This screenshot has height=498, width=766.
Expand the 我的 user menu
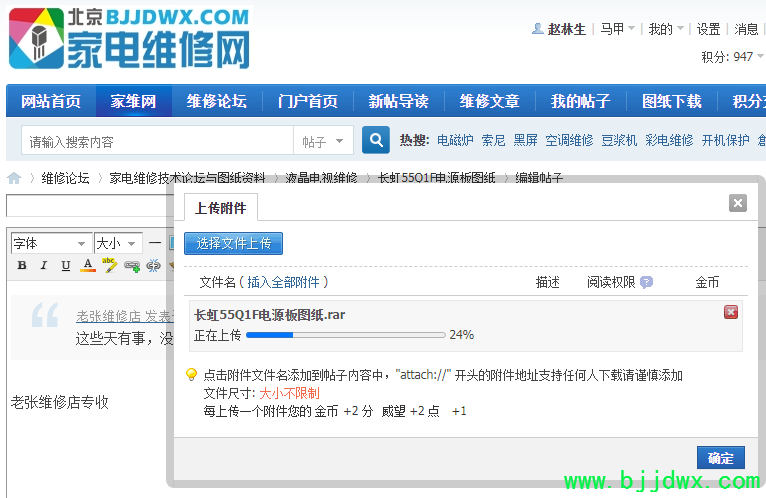point(665,29)
